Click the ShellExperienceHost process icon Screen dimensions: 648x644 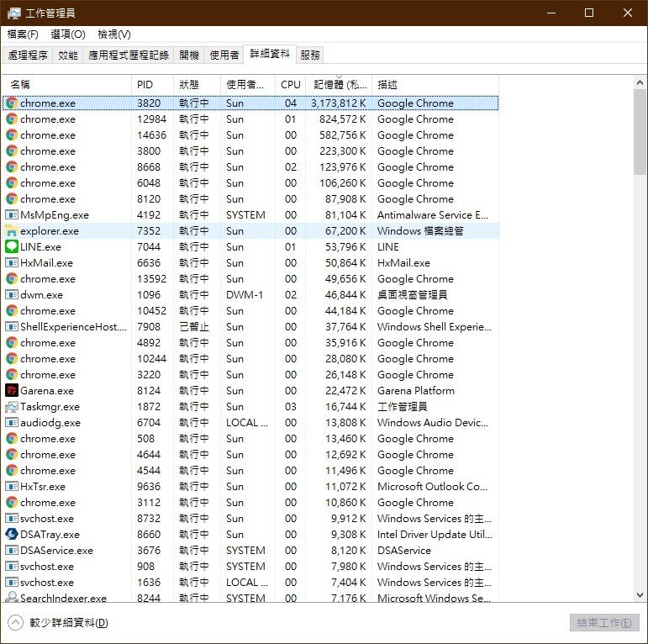click(x=12, y=326)
